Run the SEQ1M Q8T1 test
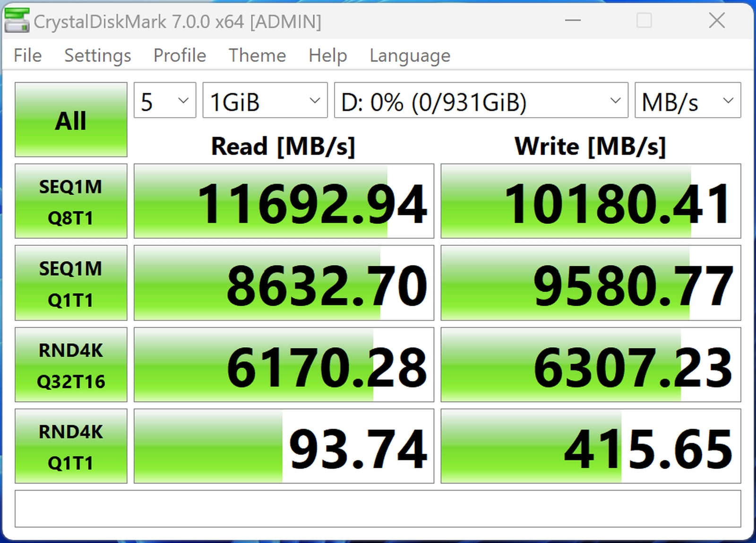 pos(71,201)
